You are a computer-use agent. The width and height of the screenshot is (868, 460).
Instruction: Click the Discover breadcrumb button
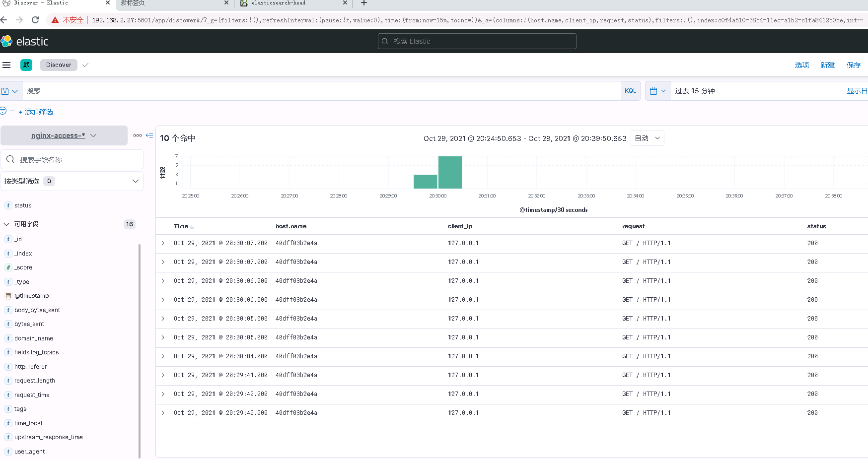pyautogui.click(x=59, y=65)
